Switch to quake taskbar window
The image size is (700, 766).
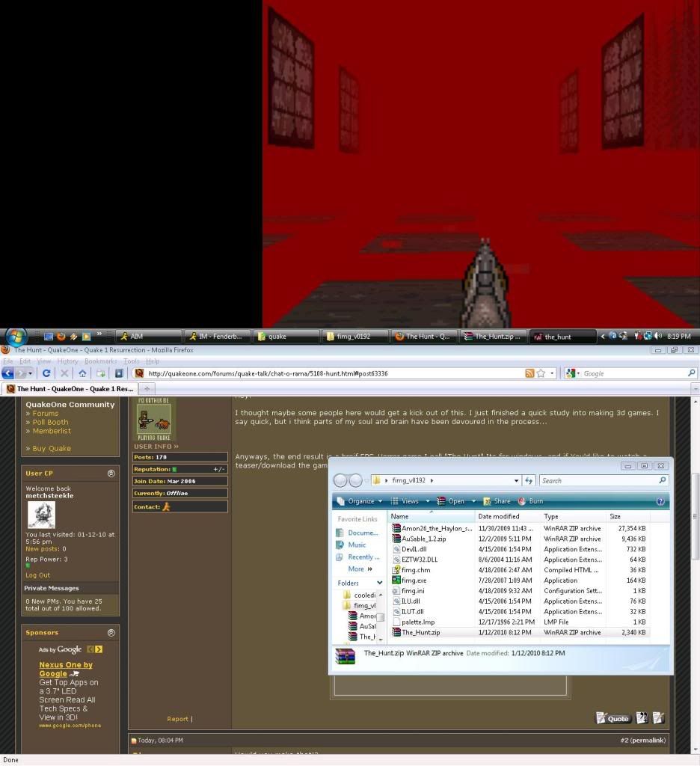(x=286, y=337)
